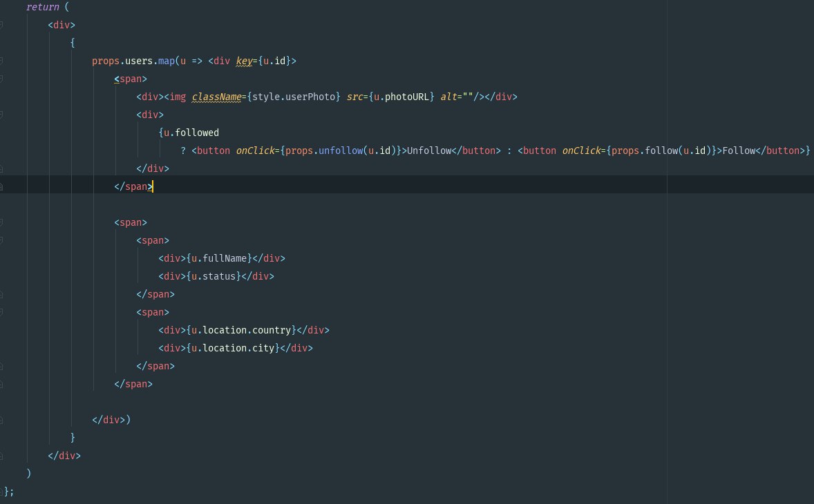The image size is (814, 504).
Task: Collapse fold marker beside the second top-level <span>
Action: pos(1,222)
